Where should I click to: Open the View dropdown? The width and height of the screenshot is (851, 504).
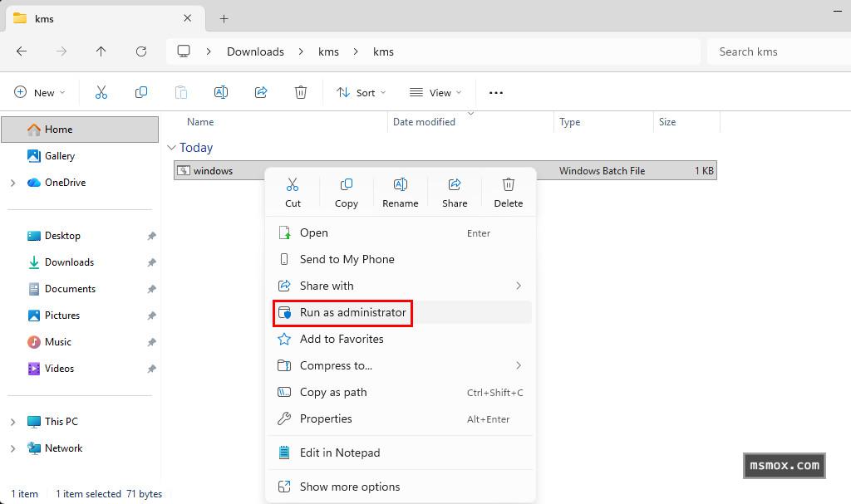[x=435, y=92]
